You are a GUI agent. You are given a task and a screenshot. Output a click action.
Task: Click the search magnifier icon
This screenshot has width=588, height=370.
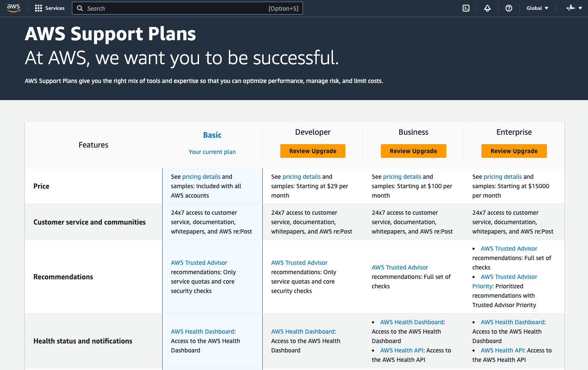[80, 8]
